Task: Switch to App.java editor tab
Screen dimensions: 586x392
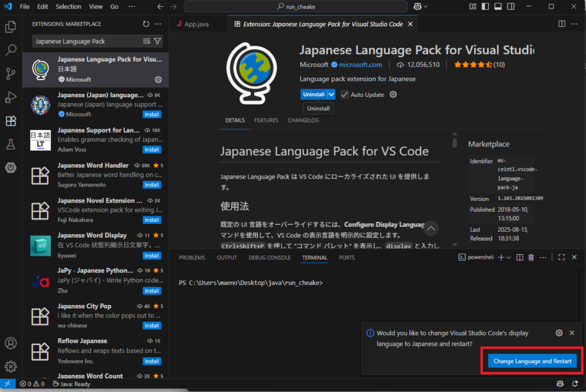Action: coord(198,24)
